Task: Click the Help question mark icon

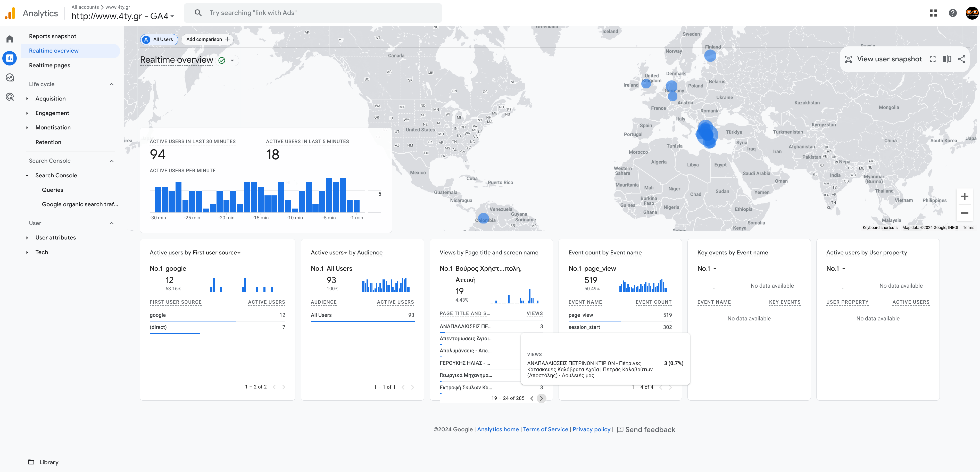Action: [x=952, y=13]
